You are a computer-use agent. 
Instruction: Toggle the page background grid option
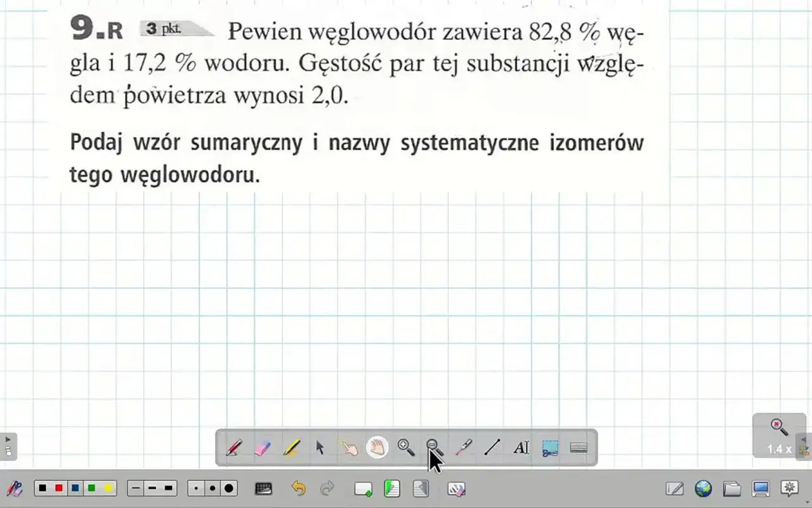pyautogui.click(x=263, y=488)
